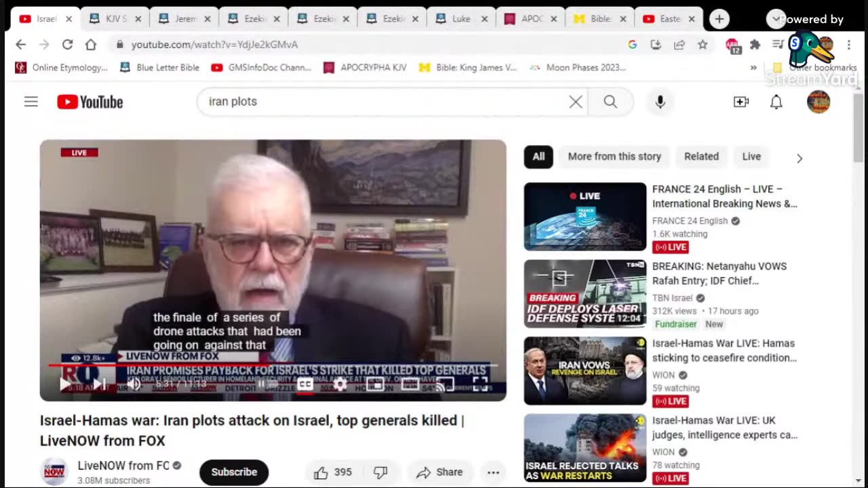The width and height of the screenshot is (868, 488).
Task: Open the LiveNOW from FOX channel name
Action: tap(123, 466)
